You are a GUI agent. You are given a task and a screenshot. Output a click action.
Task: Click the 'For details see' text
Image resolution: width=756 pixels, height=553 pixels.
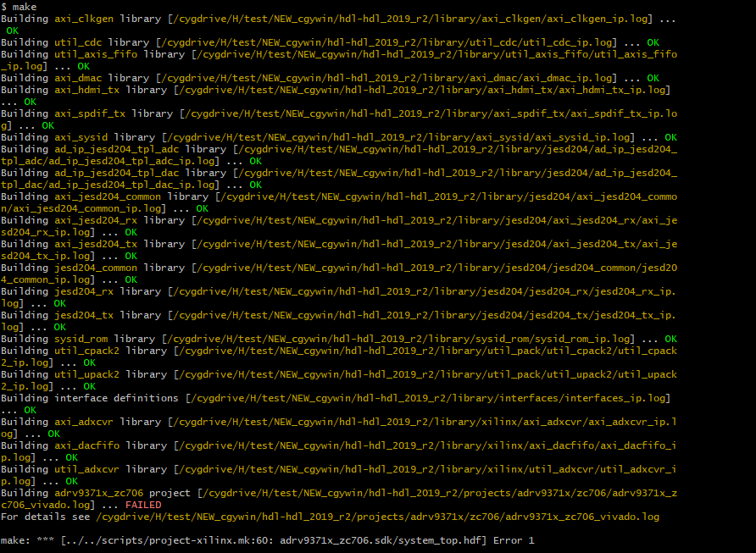click(x=45, y=517)
